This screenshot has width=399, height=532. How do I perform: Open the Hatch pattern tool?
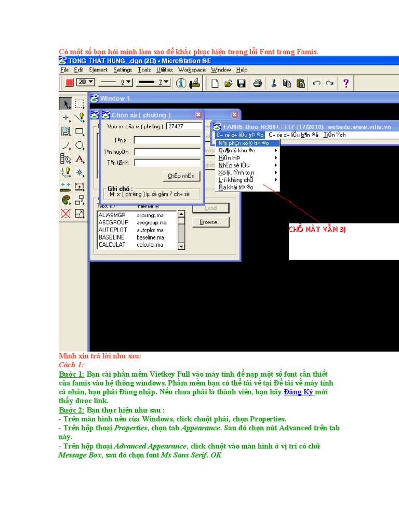click(x=65, y=131)
